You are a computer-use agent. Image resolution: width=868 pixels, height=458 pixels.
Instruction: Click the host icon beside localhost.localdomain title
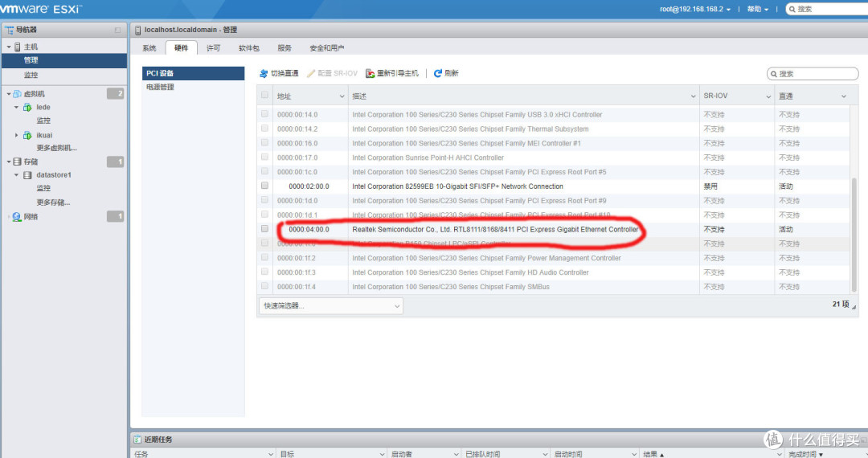click(x=138, y=30)
